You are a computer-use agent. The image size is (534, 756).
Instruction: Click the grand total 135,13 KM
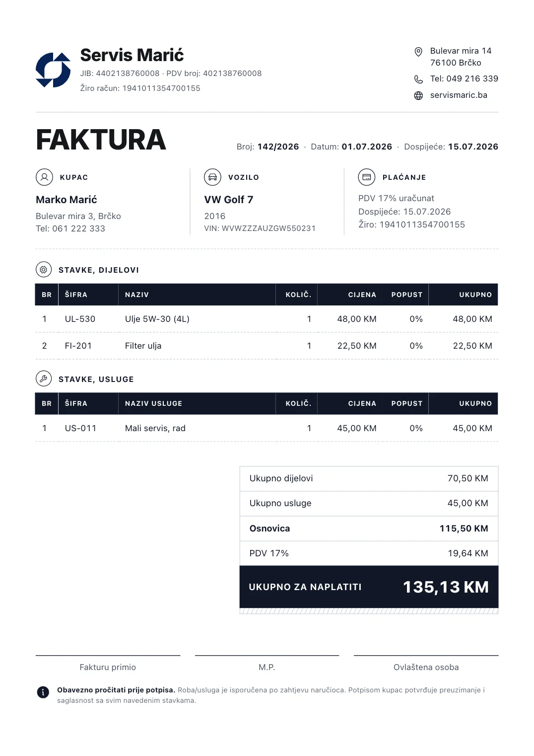point(446,587)
